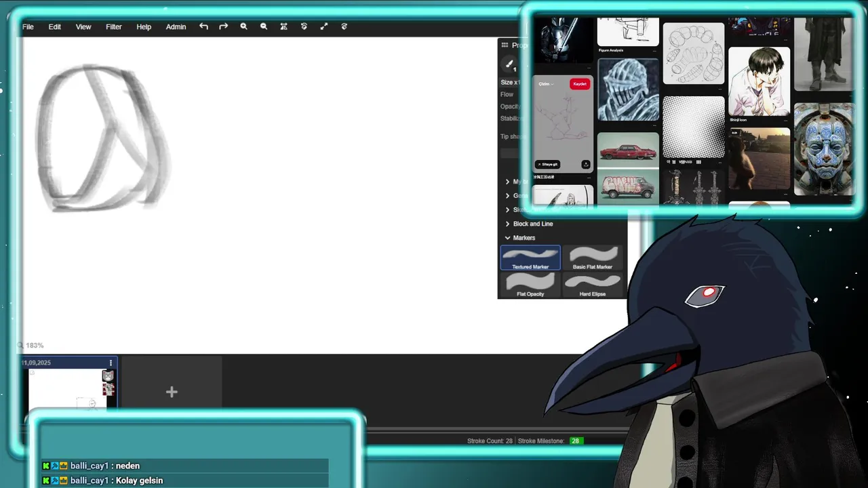Open the graffiti van pin on Pinterest
The height and width of the screenshot is (488, 868).
click(628, 187)
